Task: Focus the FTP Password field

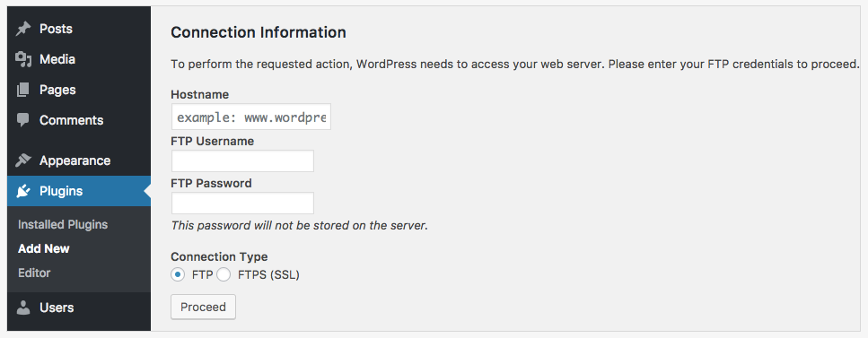Action: point(242,203)
